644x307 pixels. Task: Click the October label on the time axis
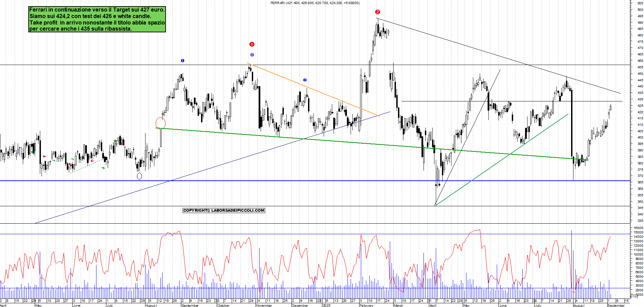[x=223, y=305]
